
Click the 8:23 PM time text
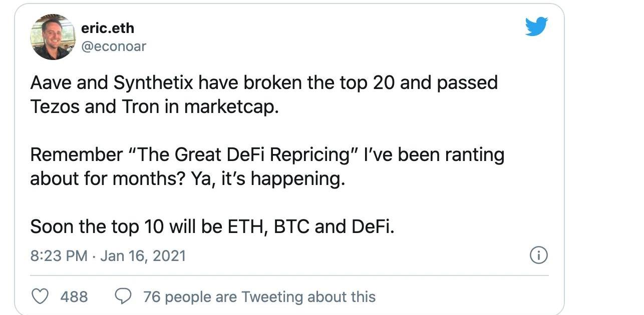point(59,256)
